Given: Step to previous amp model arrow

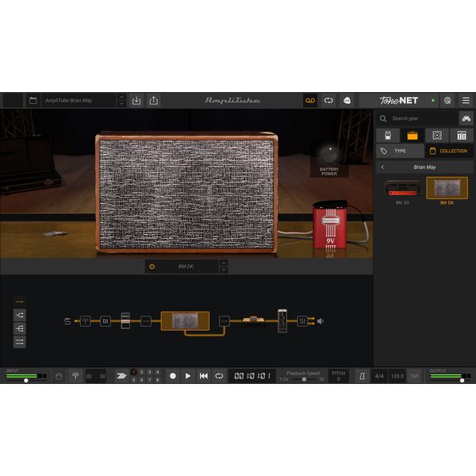Looking at the screenshot, I should point(224,263).
